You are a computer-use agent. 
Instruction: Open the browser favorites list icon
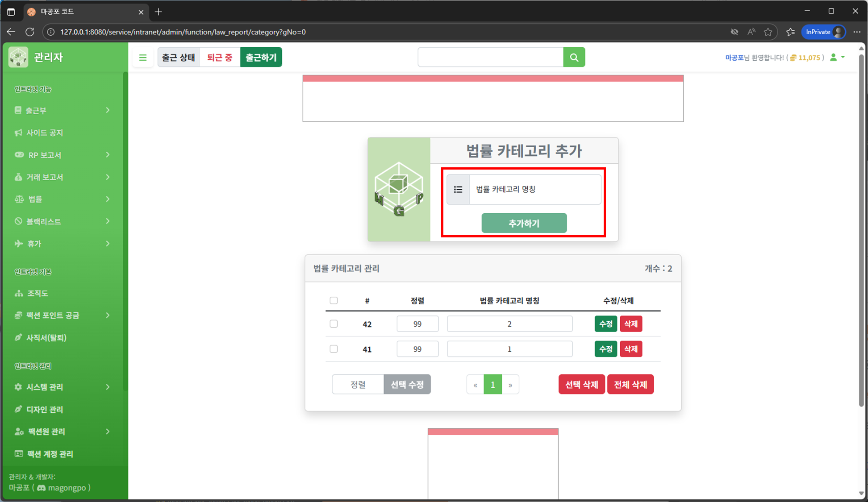[790, 32]
